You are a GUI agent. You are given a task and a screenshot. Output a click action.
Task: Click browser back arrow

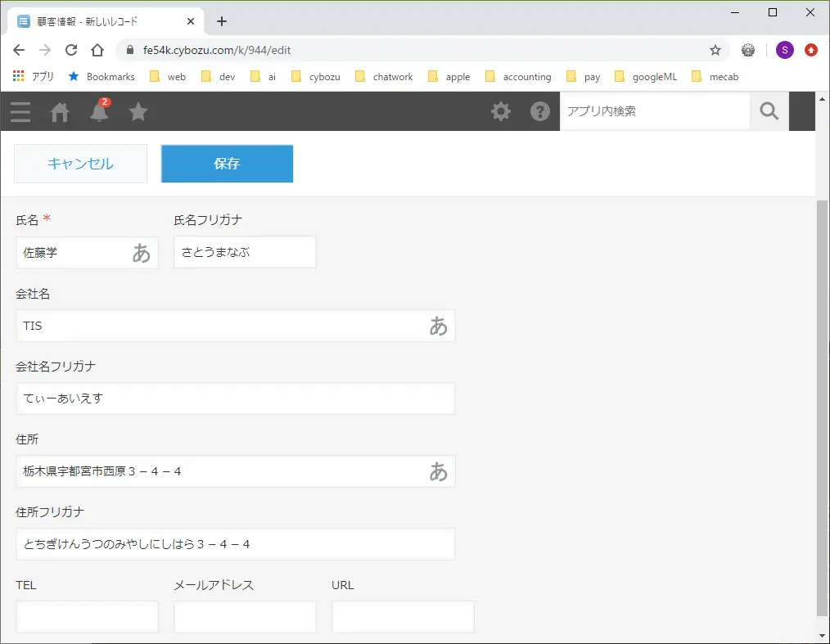[x=19, y=50]
